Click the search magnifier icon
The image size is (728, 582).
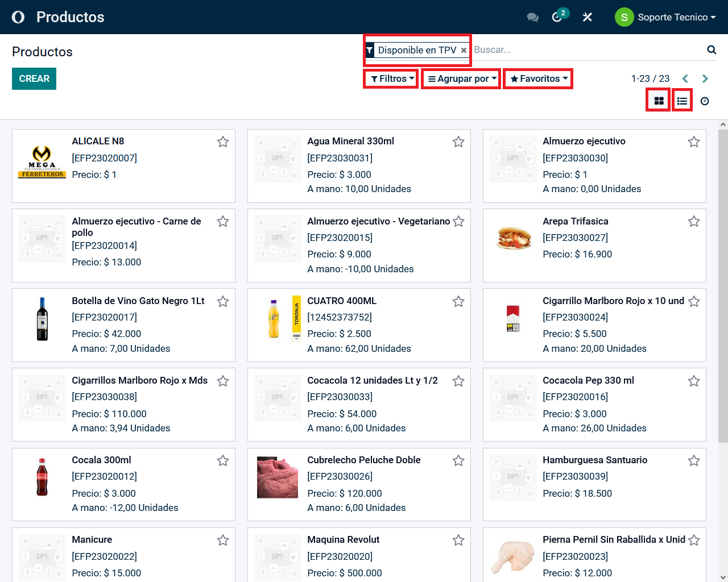[x=711, y=50]
